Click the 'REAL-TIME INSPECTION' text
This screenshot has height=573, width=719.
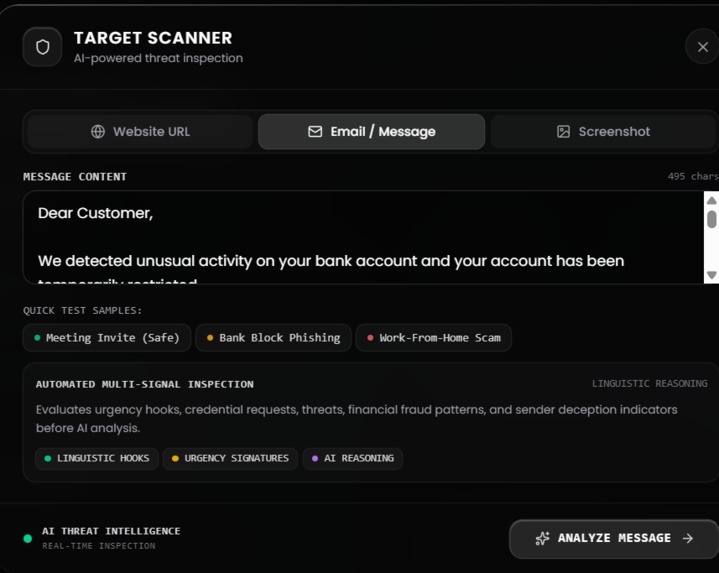click(x=99, y=546)
